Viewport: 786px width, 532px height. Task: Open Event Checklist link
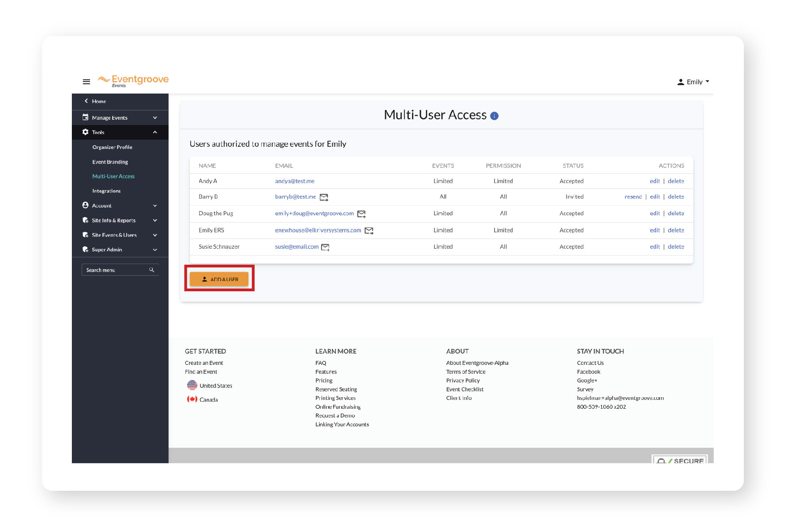click(x=465, y=389)
